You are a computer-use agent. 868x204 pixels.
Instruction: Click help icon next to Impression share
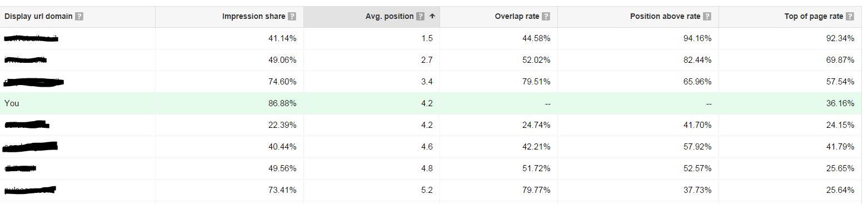pos(292,17)
